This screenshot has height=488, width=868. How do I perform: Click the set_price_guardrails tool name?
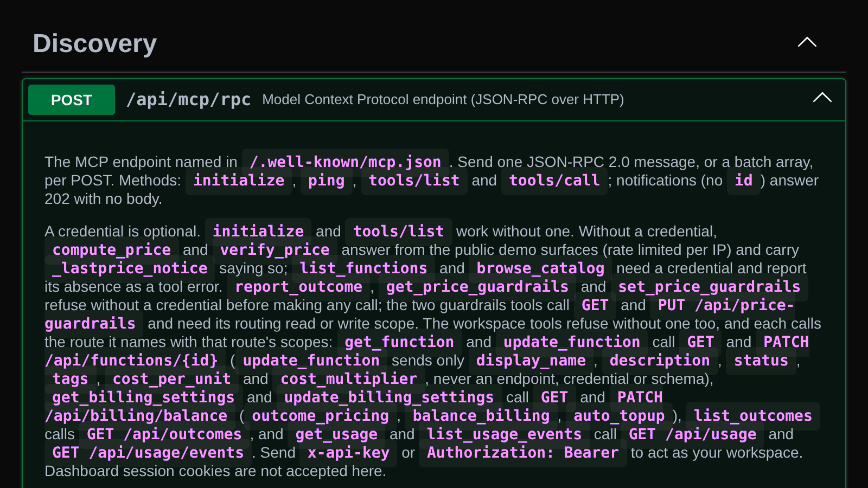click(x=710, y=287)
